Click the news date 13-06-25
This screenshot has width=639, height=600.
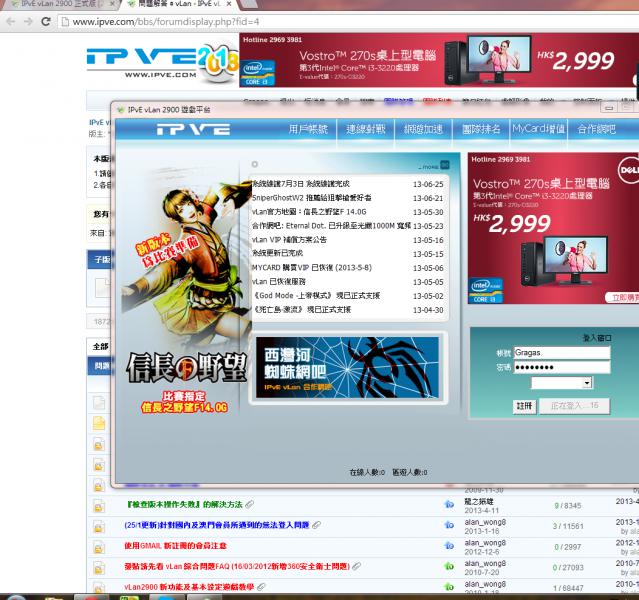pyautogui.click(x=428, y=184)
